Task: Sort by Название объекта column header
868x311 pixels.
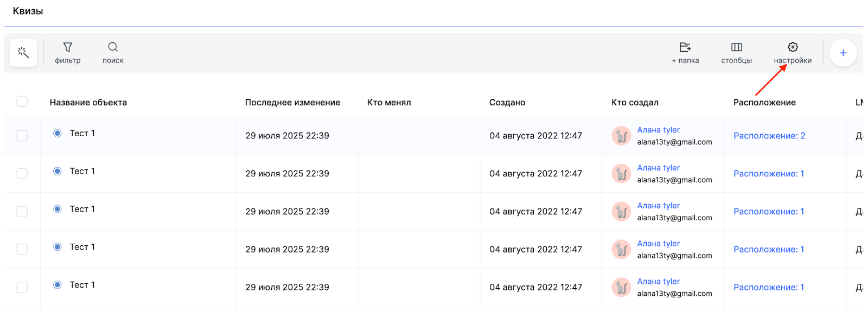Action: [x=88, y=103]
